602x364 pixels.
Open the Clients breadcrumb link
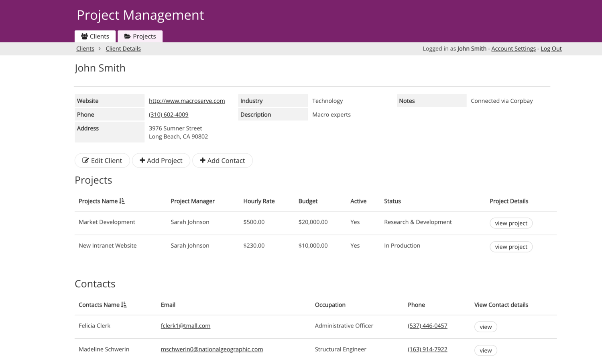pyautogui.click(x=85, y=48)
